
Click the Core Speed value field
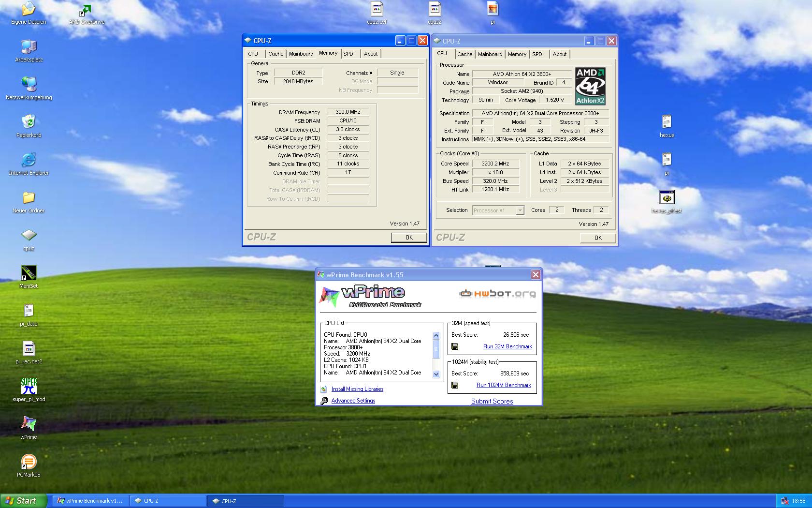495,164
